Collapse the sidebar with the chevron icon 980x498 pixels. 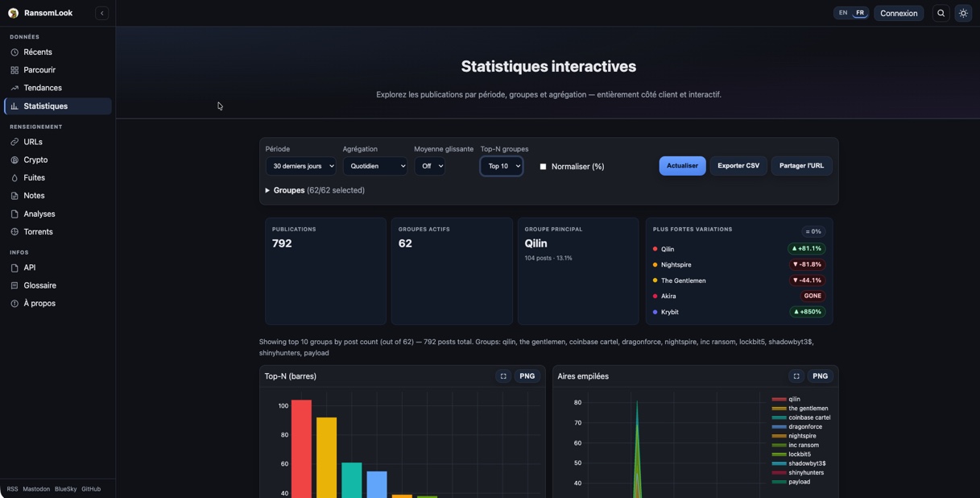(x=101, y=13)
